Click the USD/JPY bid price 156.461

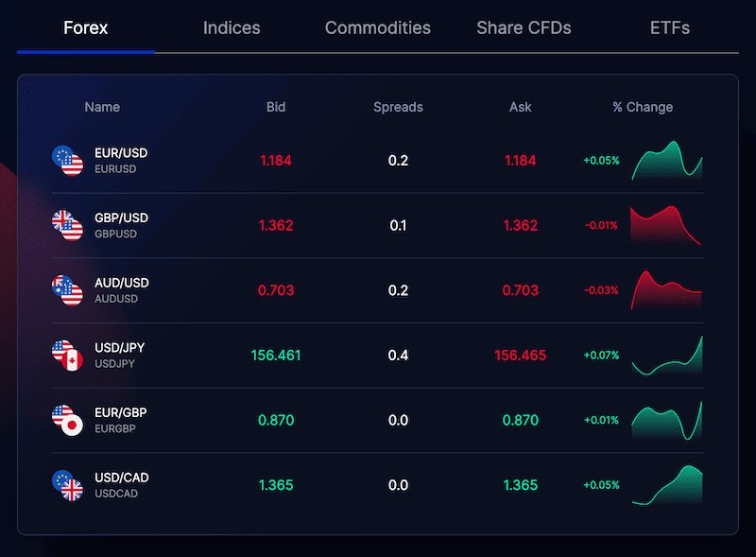point(276,356)
